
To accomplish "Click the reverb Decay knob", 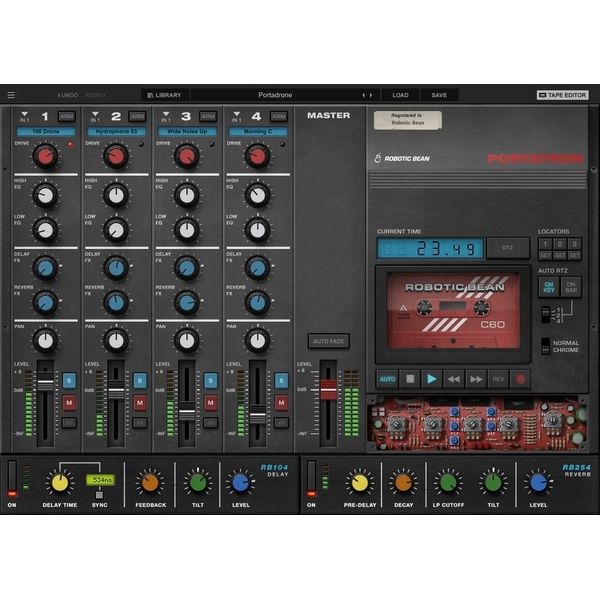I will pyautogui.click(x=403, y=483).
